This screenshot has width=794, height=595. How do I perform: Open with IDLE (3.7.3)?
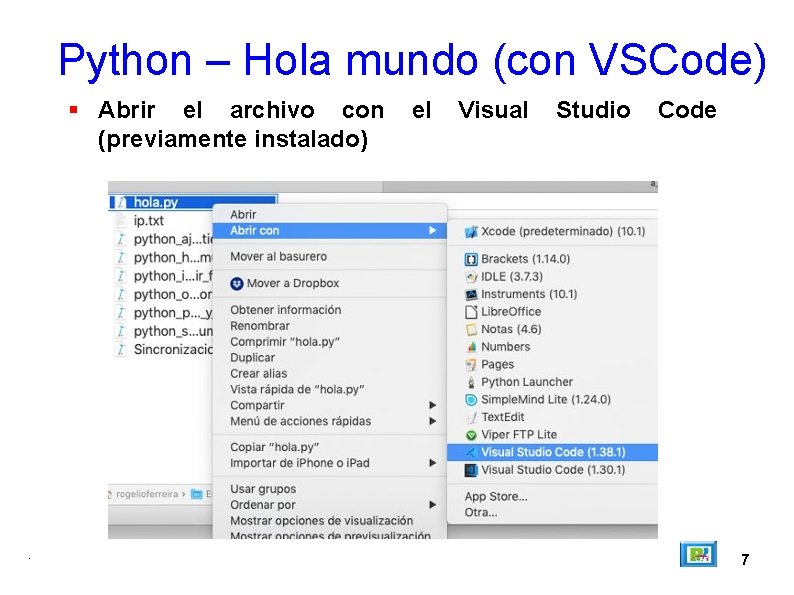tap(552, 277)
